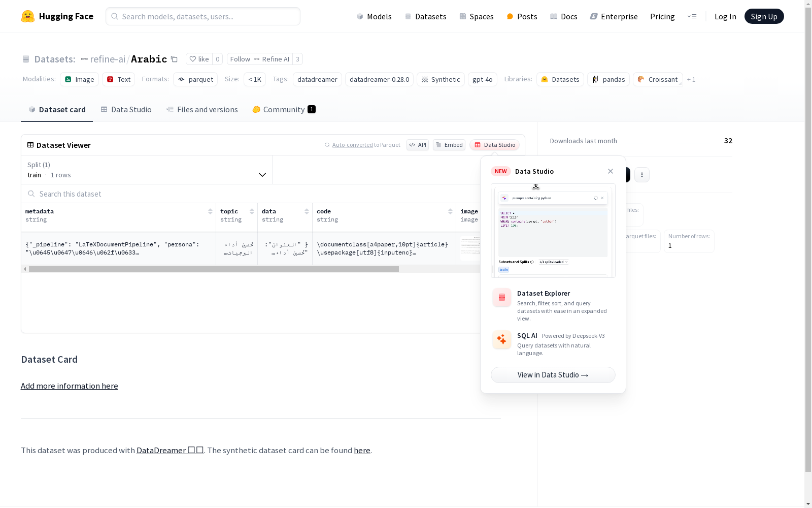Sort by the code column
Viewport: 812px width, 508px height.
[450, 211]
